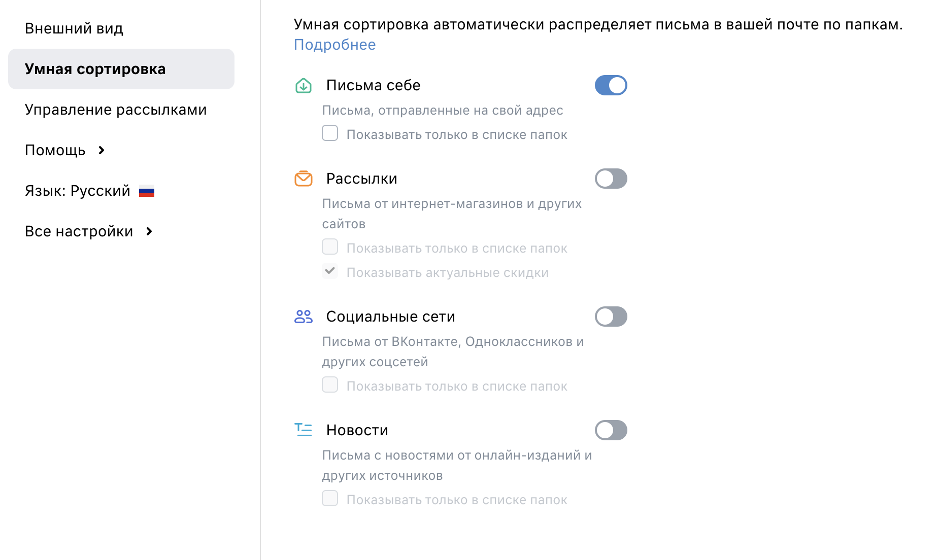Check folder-list-only box under Социальные сети
This screenshot has width=938, height=560.
point(330,385)
